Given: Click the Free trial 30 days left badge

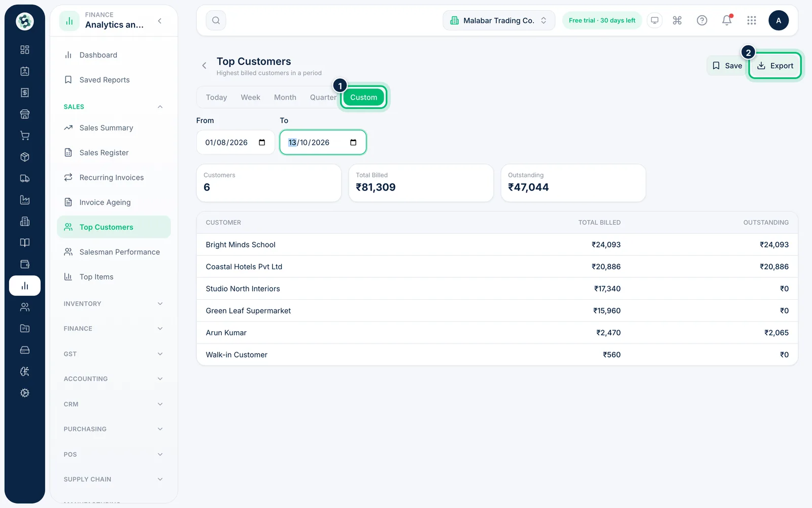Looking at the screenshot, I should point(602,20).
